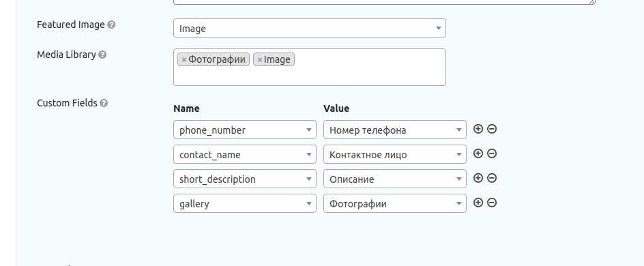Open the Номер телефона value dropdown

395,130
